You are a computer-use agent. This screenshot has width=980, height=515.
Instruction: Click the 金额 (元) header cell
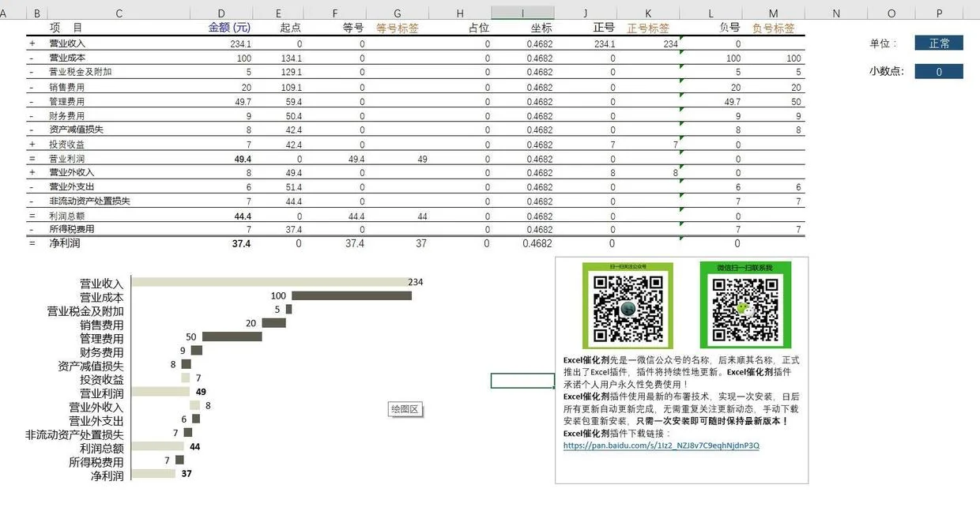coord(229,28)
